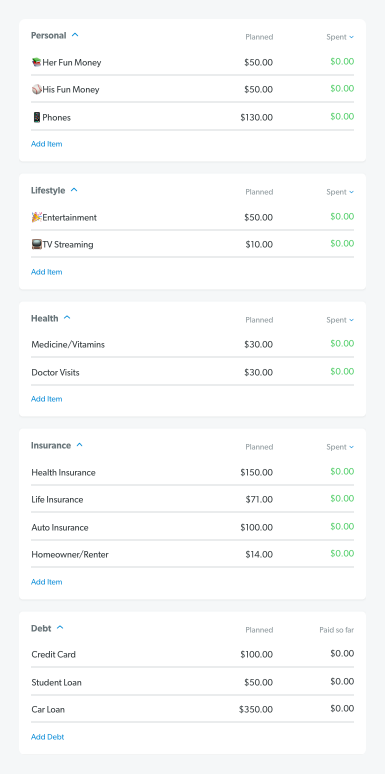The height and width of the screenshot is (774, 385).
Task: Open the Spent dropdown in Lifestyle section
Action: pyautogui.click(x=340, y=192)
